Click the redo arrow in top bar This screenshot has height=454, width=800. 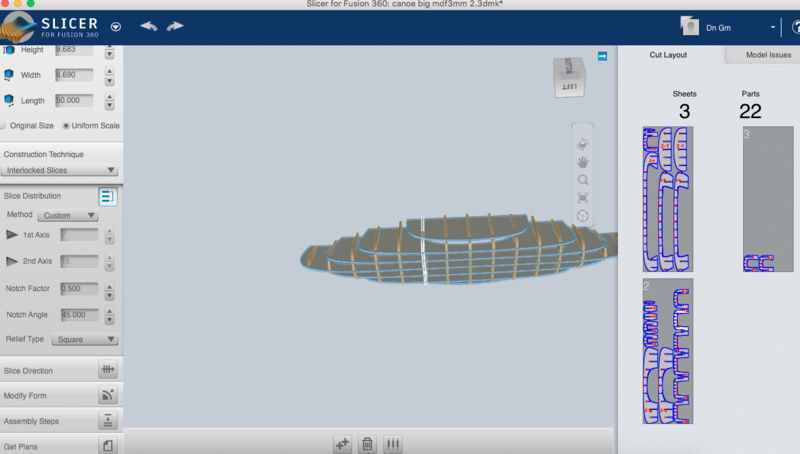pyautogui.click(x=175, y=26)
